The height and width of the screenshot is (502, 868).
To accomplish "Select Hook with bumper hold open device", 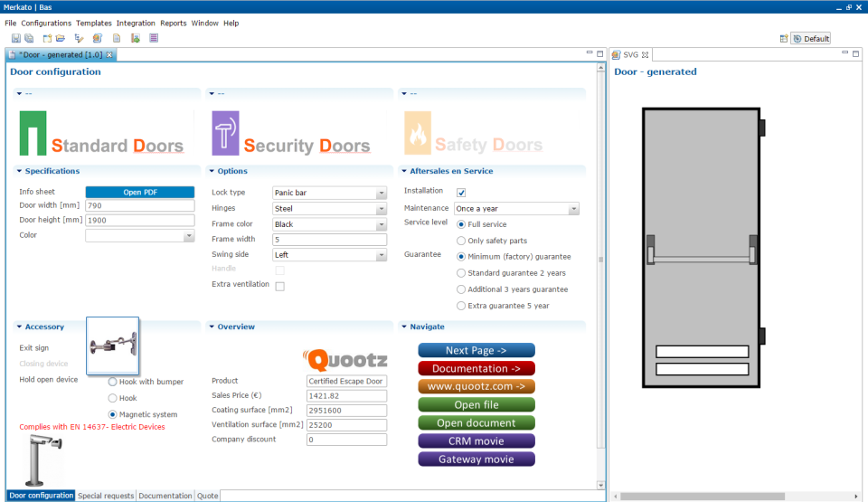I will (x=113, y=382).
